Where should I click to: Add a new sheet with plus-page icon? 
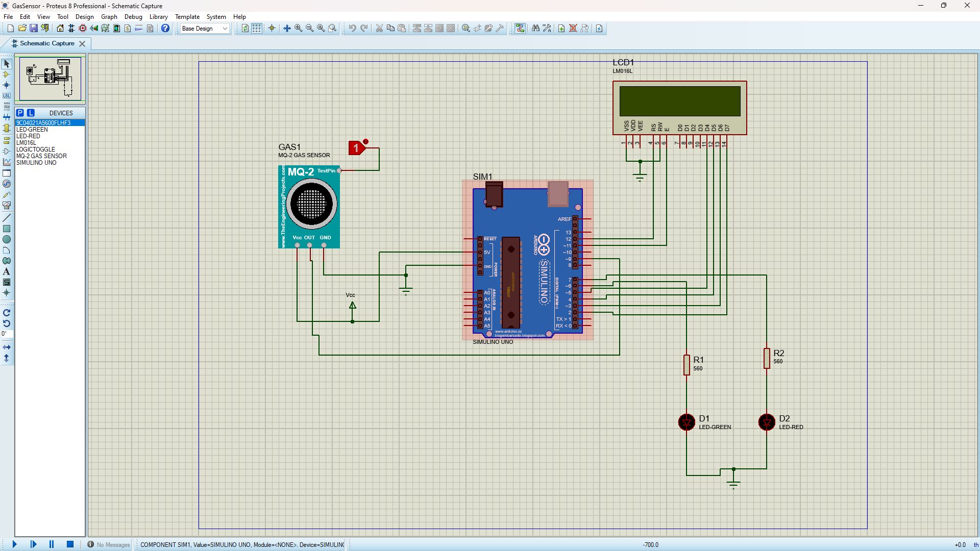point(561,29)
